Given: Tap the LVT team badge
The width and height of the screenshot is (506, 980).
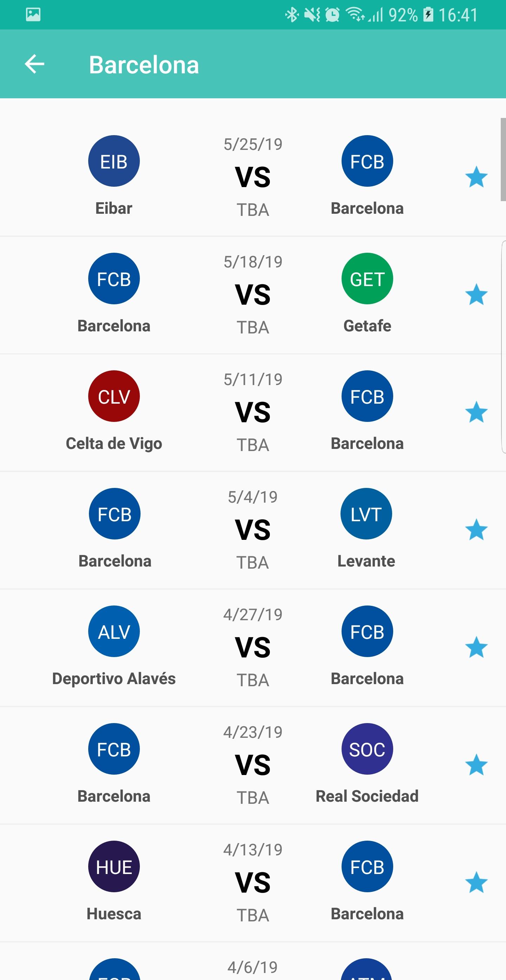Looking at the screenshot, I should coord(366,514).
